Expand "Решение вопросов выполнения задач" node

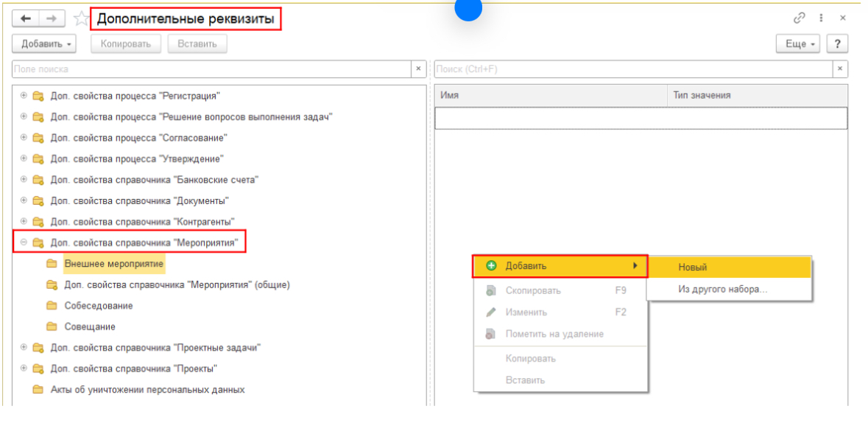point(24,116)
